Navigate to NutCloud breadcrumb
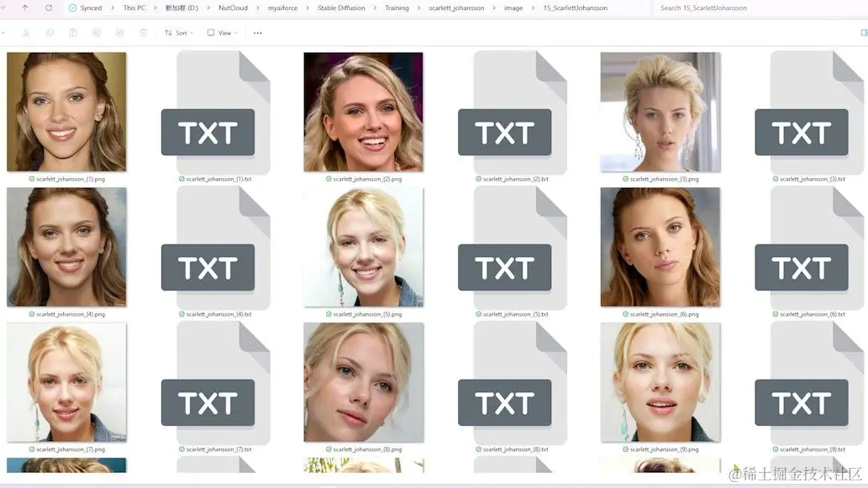Viewport: 868px width, 488px height. (233, 8)
